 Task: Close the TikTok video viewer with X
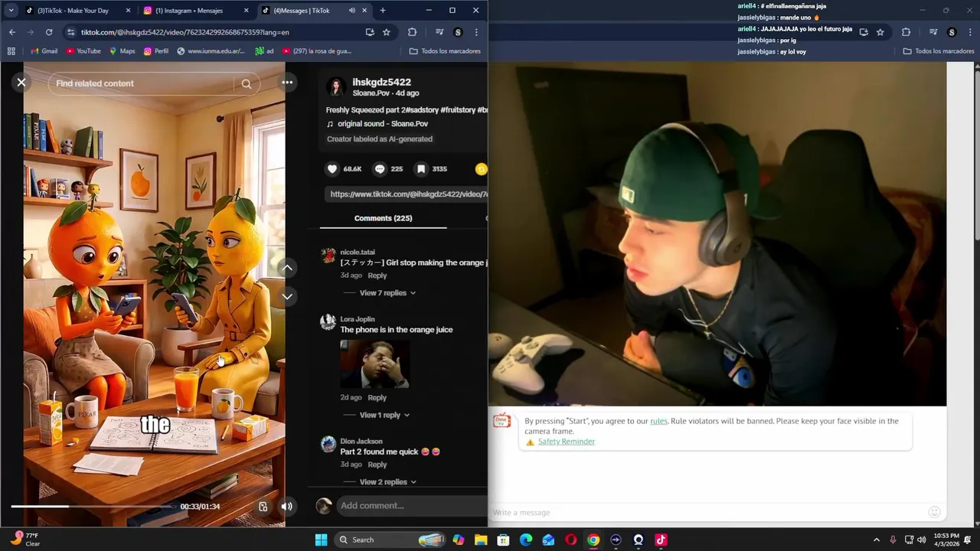21,83
